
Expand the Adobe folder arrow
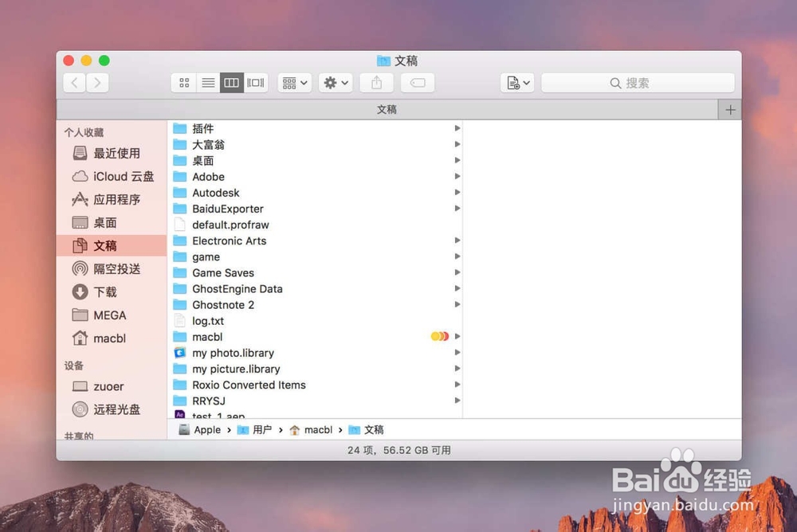tap(457, 176)
